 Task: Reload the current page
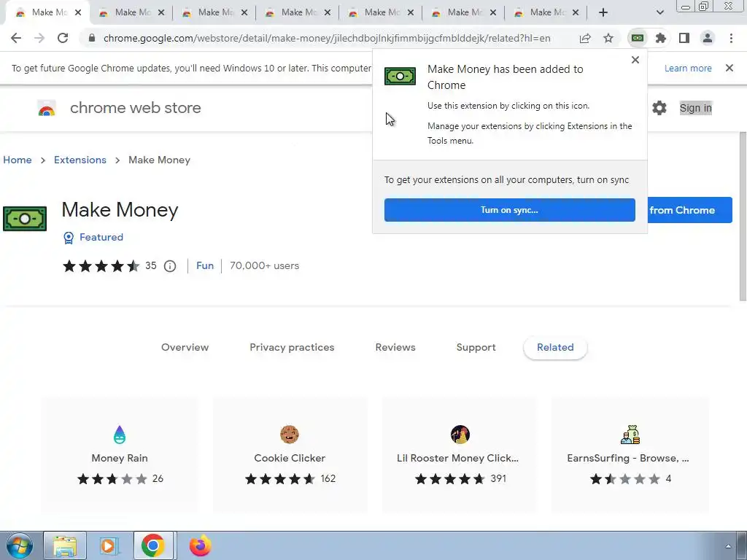click(x=63, y=38)
